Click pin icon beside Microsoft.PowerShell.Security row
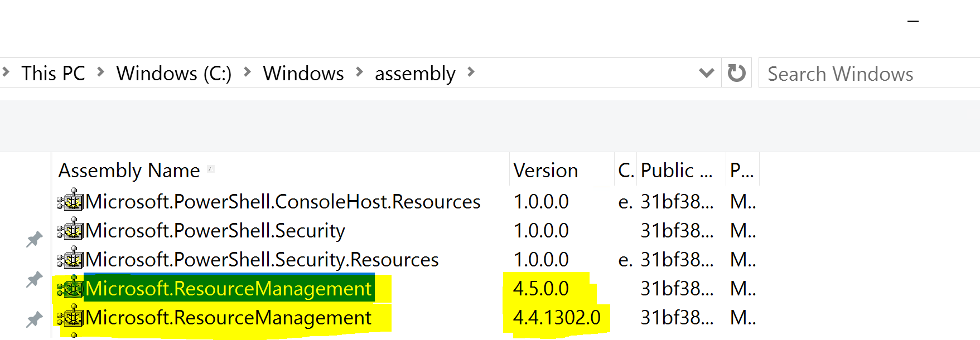 (35, 239)
